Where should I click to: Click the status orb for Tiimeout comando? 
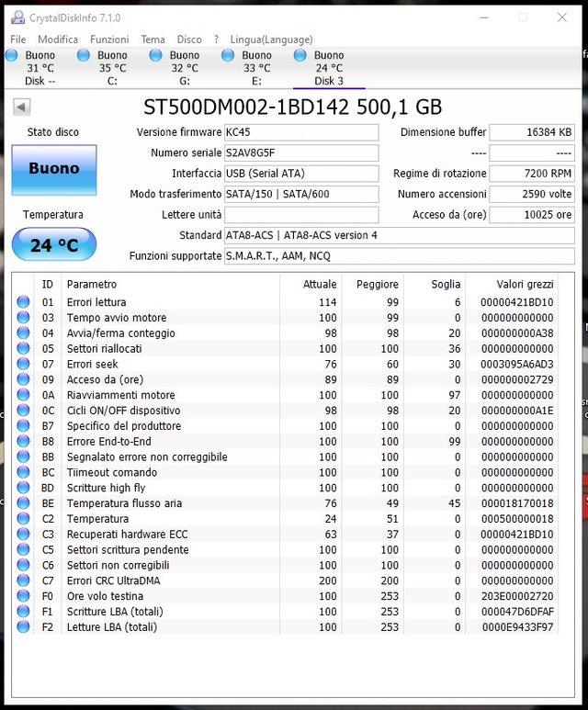(23, 472)
